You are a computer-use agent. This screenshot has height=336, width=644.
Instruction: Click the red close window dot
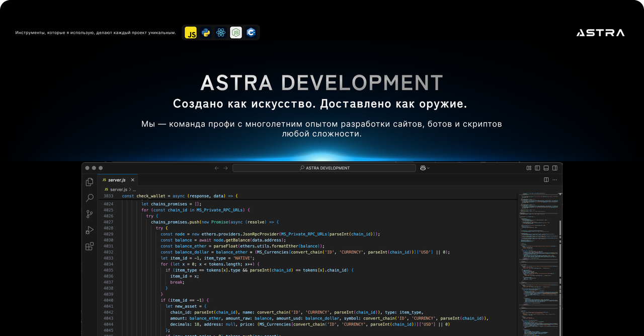87,168
